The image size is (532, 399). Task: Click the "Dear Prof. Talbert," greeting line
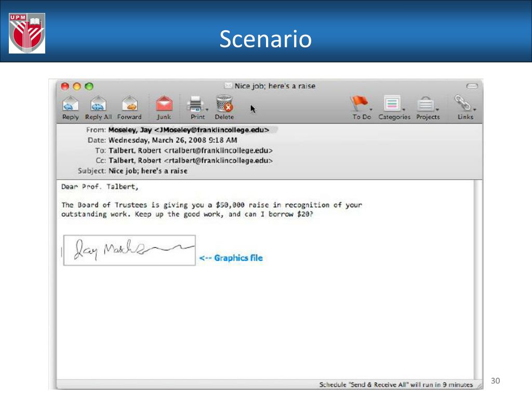pos(100,187)
